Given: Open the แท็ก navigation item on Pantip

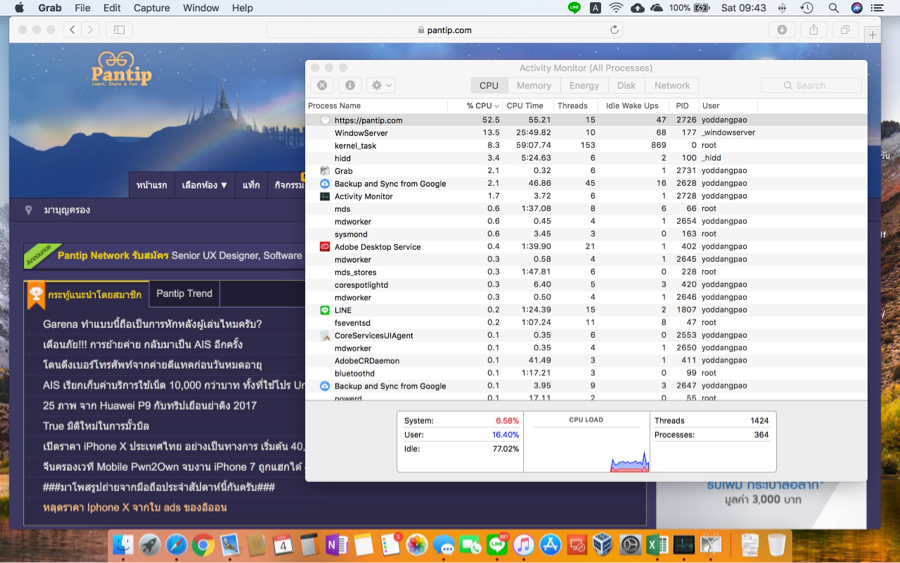Looking at the screenshot, I should (251, 185).
